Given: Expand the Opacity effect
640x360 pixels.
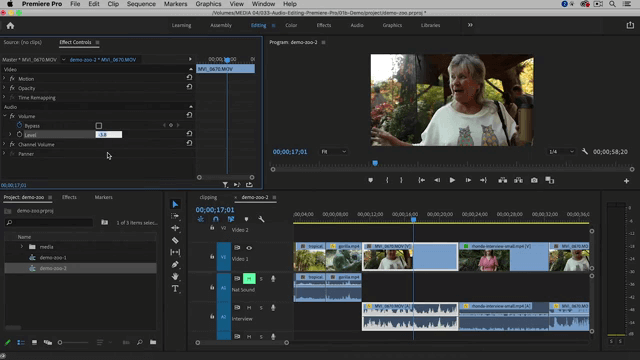Looking at the screenshot, I should pos(4,88).
